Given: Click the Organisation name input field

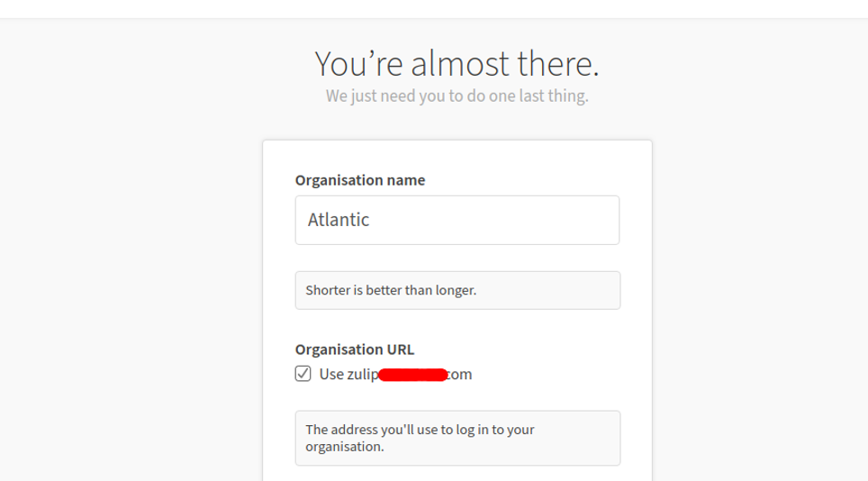Looking at the screenshot, I should (457, 220).
